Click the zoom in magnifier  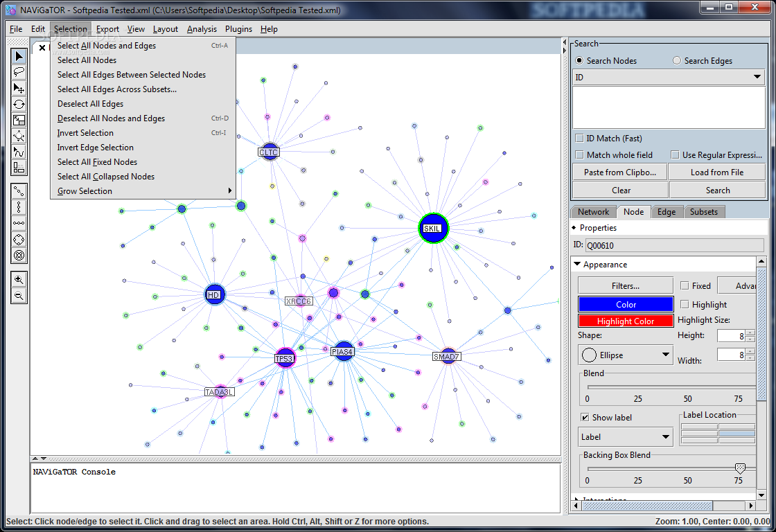[x=19, y=280]
